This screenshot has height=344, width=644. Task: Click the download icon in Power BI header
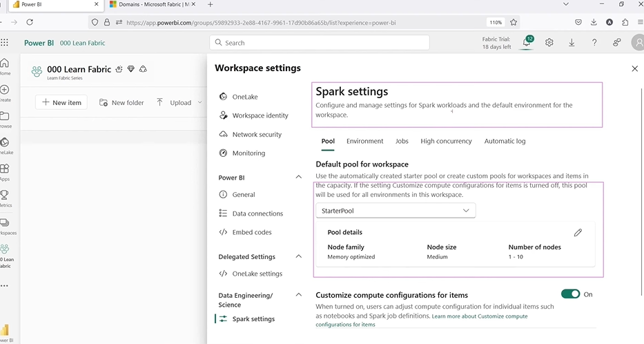pyautogui.click(x=572, y=42)
